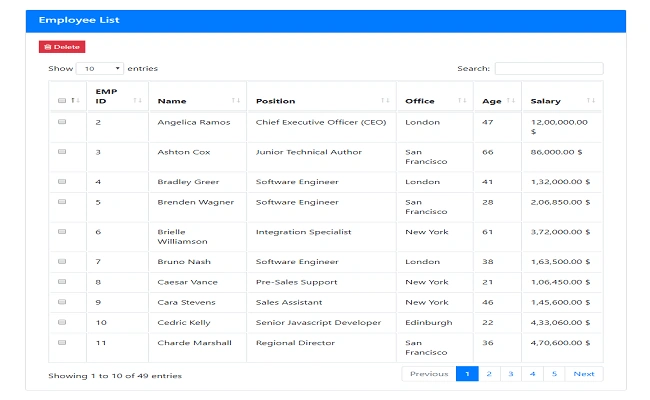Image resolution: width=650 pixels, height=400 pixels.
Task: Sort table by Salary column
Action: click(x=591, y=100)
